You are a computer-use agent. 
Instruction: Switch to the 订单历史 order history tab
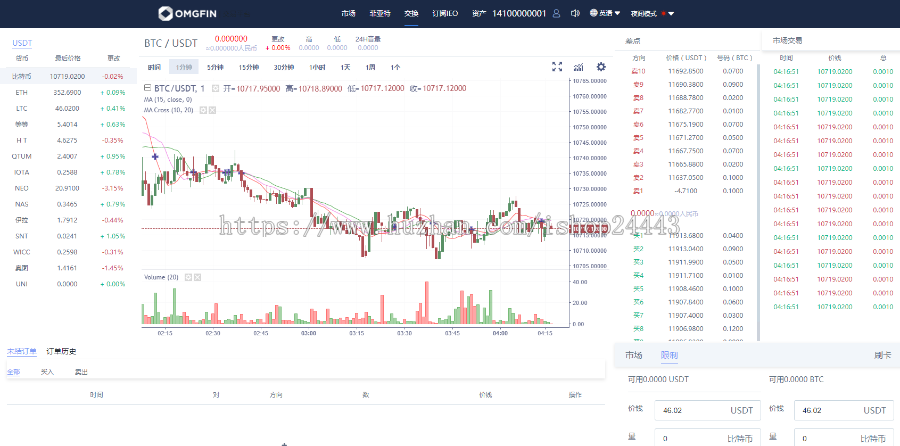point(61,351)
